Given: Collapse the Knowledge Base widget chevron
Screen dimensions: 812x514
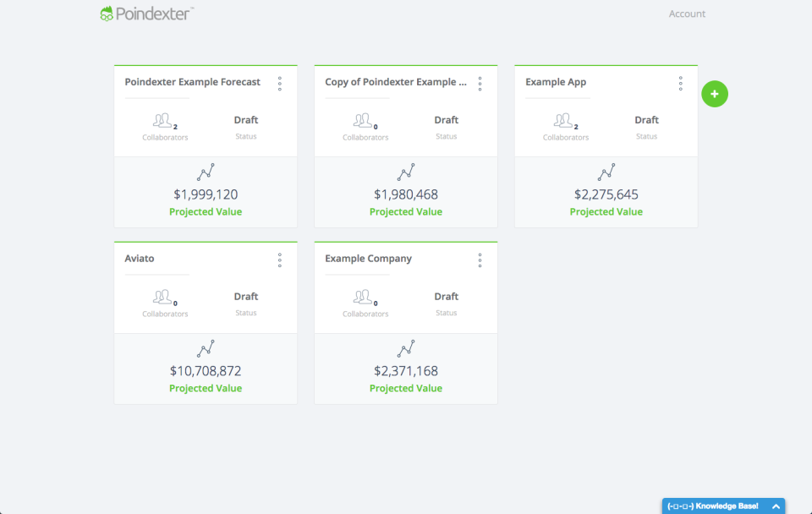Looking at the screenshot, I should click(776, 505).
